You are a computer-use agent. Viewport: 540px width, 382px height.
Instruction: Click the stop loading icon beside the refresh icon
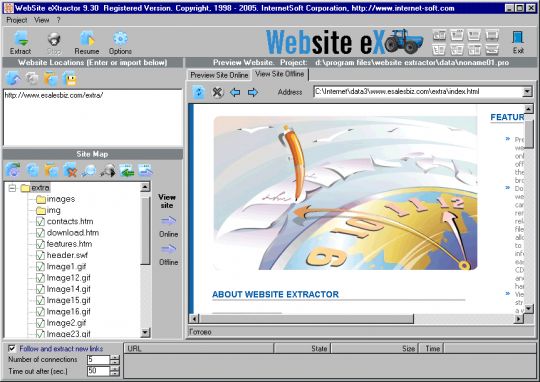(218, 92)
